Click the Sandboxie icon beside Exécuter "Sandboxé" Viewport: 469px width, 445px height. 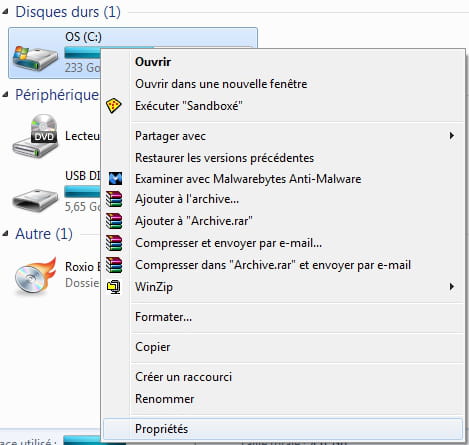tap(114, 106)
